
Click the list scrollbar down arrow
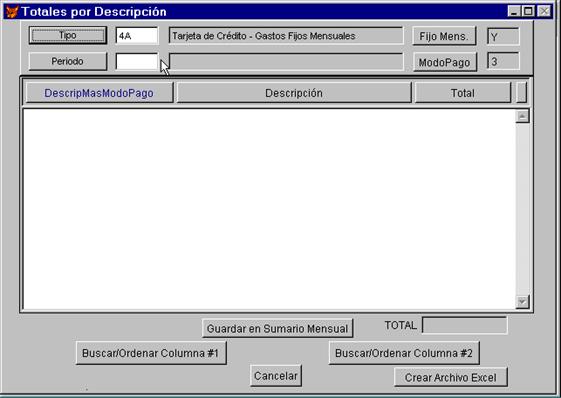point(522,302)
